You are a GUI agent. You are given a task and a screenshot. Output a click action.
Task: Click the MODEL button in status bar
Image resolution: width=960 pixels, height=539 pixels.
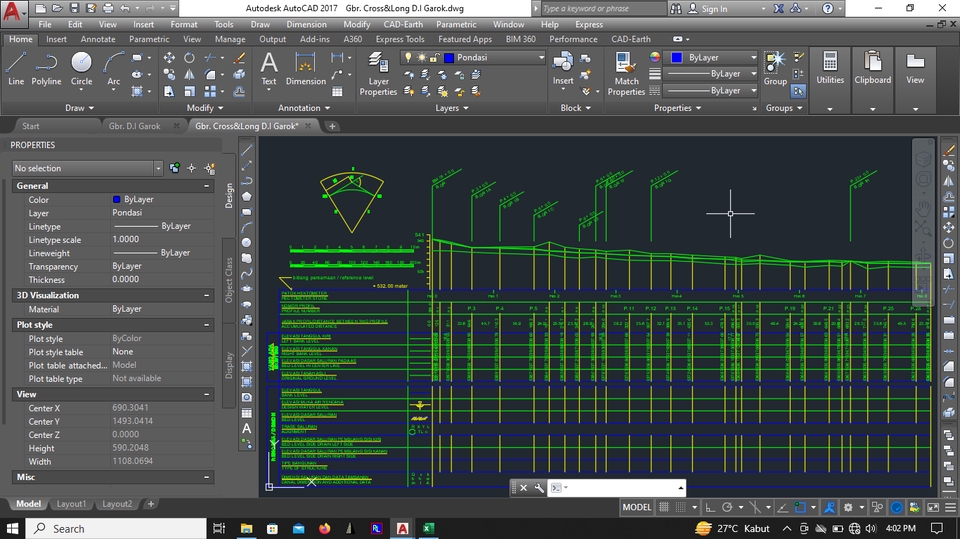pos(637,507)
